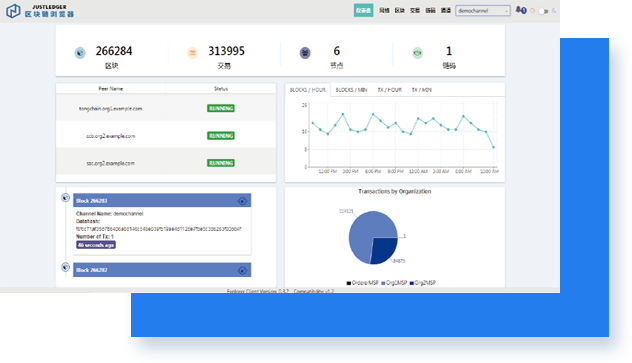The height and width of the screenshot is (363, 632).
Task: Open the 区块 blocks menu item
Action: click(399, 10)
